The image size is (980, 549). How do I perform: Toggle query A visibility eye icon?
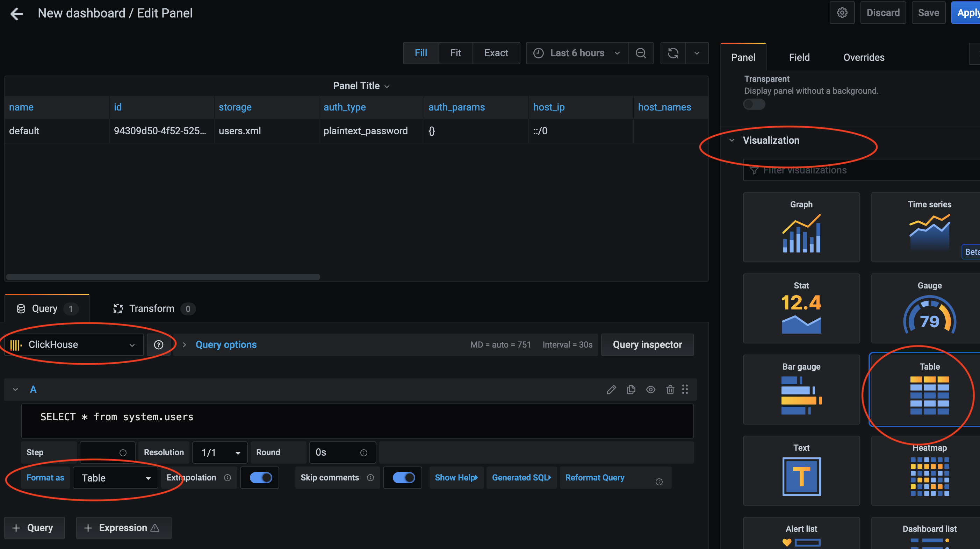[x=650, y=390]
